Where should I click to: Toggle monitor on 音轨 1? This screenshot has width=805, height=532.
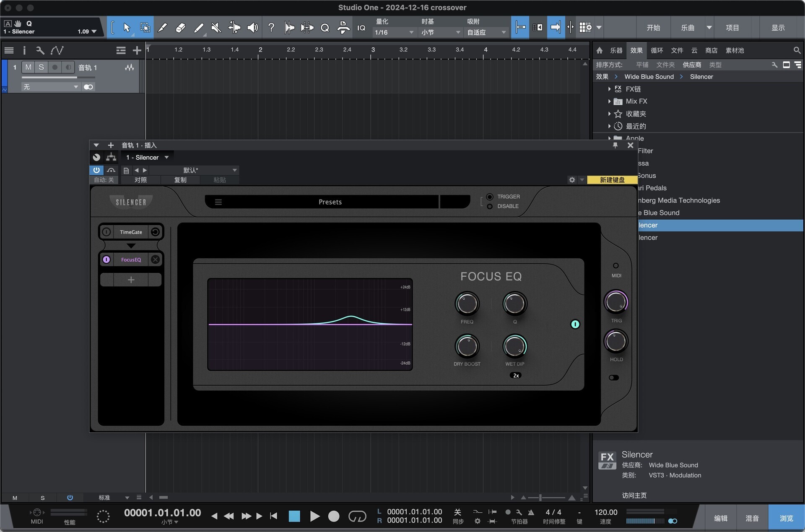68,67
